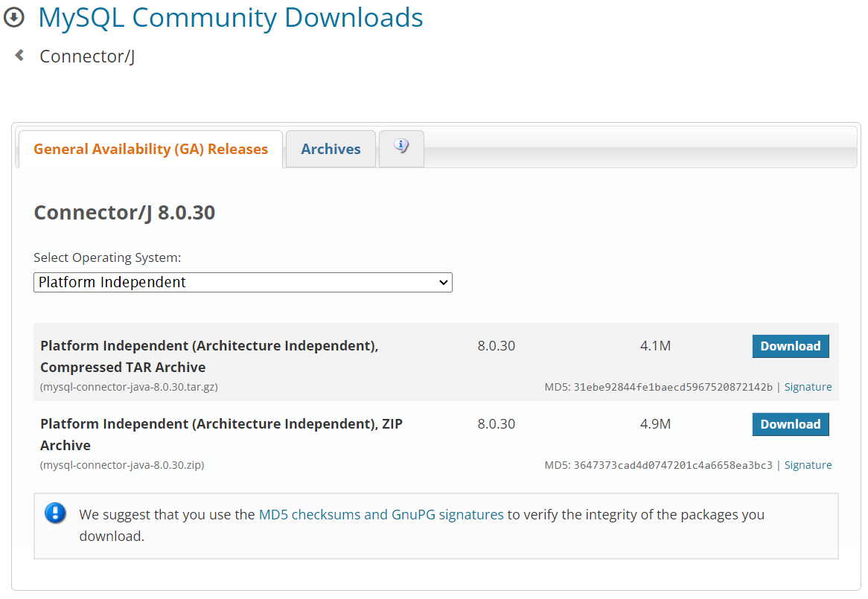Open the information tab with speech bubble icon

pyautogui.click(x=401, y=148)
